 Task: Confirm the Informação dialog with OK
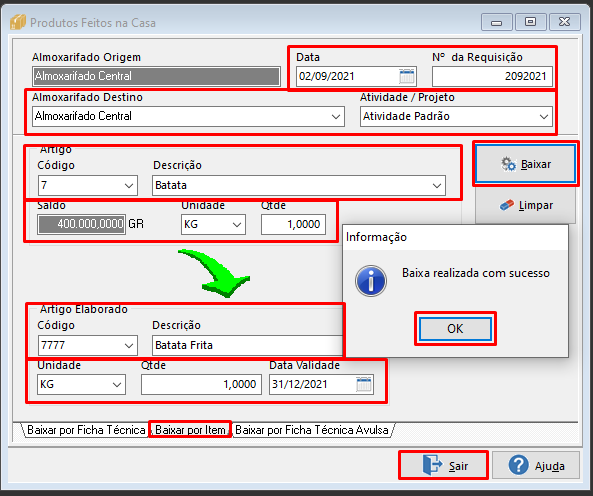(455, 329)
